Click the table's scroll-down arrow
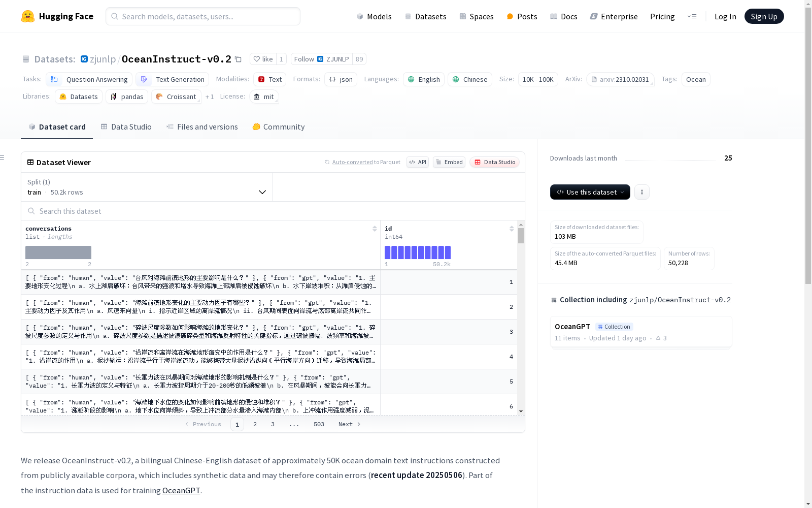 pyautogui.click(x=521, y=411)
